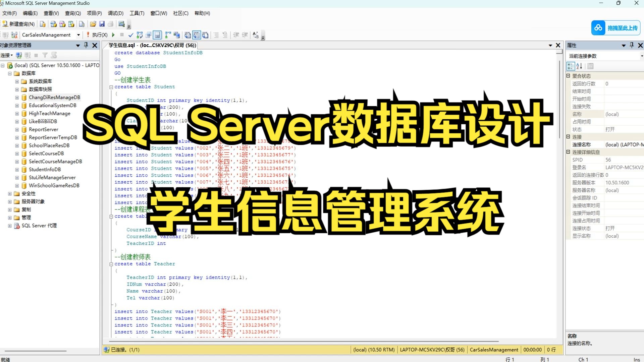Open the 查看(V) menu
Viewport: 644px width, 362px height.
51,13
